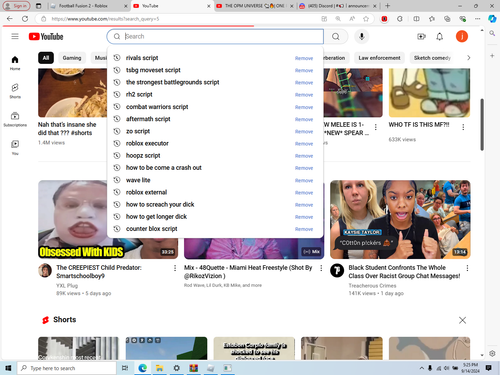This screenshot has height=375, width=500.
Task: Open YXL Plug channel avatar
Action: click(45, 270)
